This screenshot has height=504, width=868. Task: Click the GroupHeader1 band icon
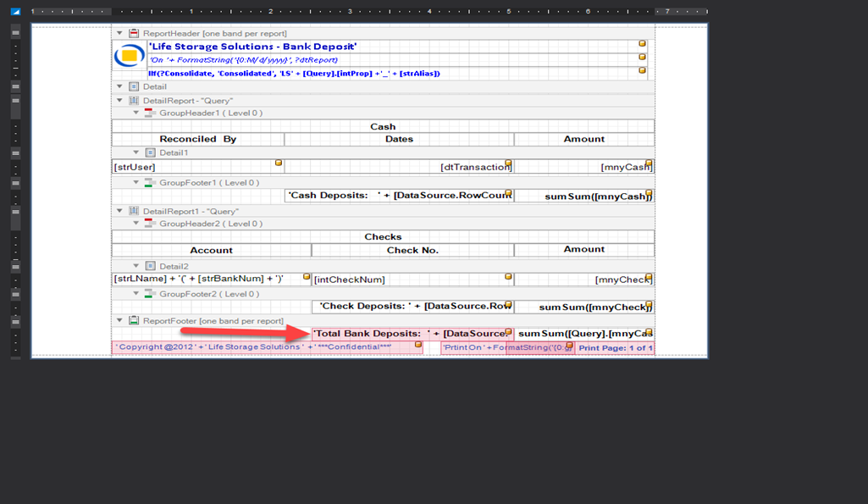pos(149,113)
